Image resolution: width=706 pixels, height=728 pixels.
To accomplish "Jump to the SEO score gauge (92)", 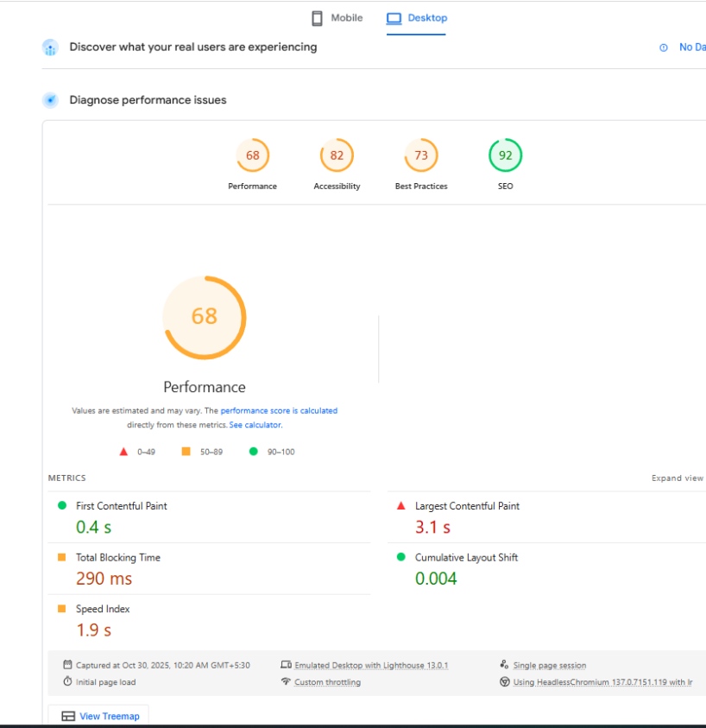I will (x=505, y=156).
